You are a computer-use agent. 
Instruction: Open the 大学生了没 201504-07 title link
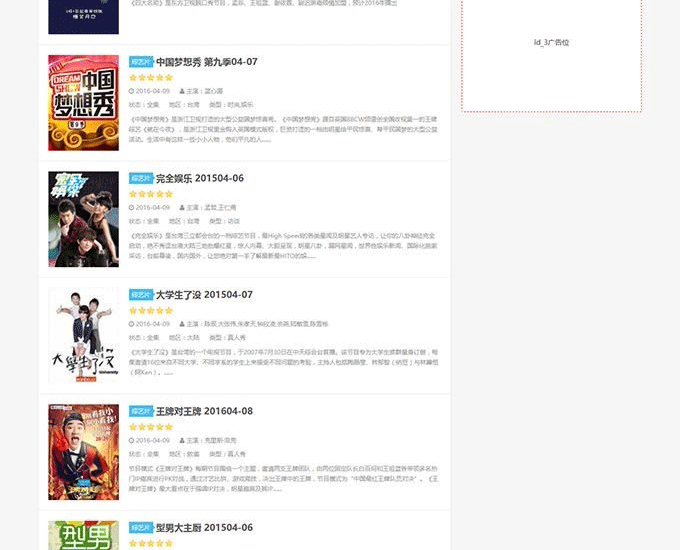(204, 295)
